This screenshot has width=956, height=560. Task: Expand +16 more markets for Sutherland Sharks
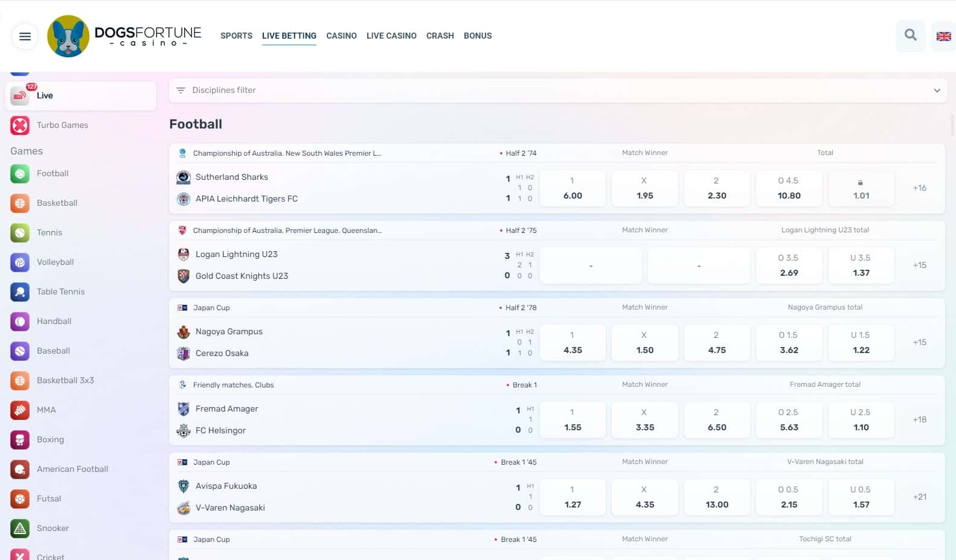pos(919,188)
